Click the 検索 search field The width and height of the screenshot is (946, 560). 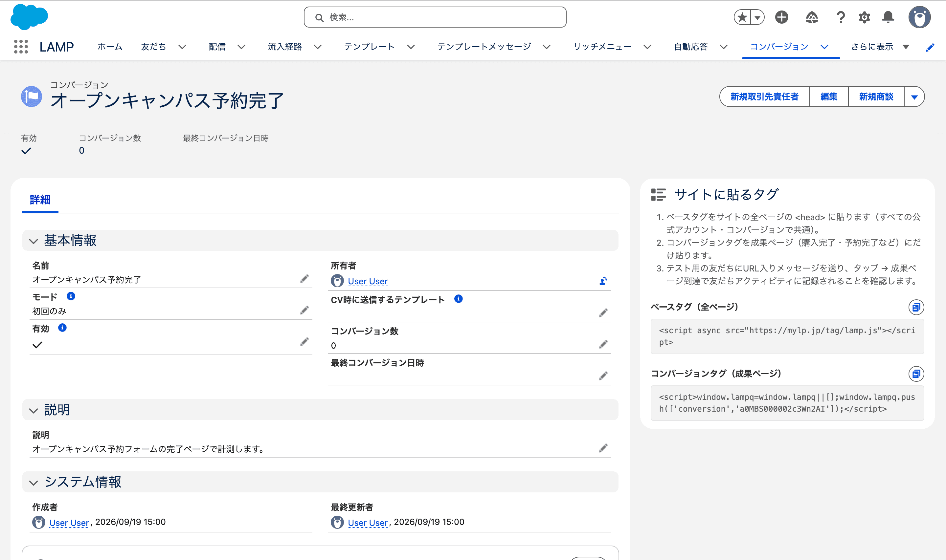click(x=435, y=17)
